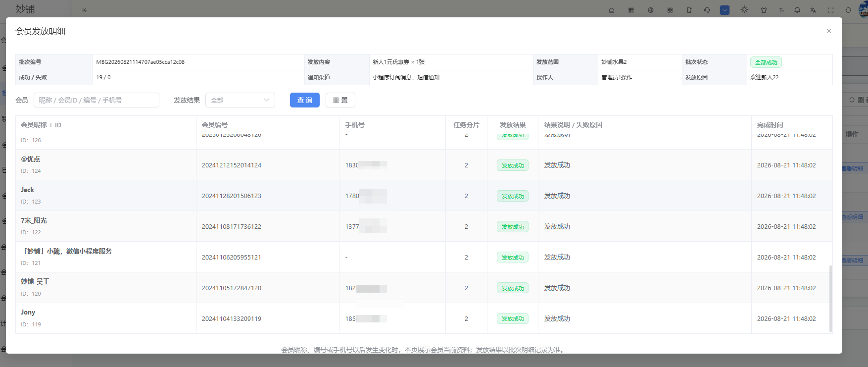
Task: Open the 发放结果 dropdown showing 全部
Action: [x=240, y=100]
